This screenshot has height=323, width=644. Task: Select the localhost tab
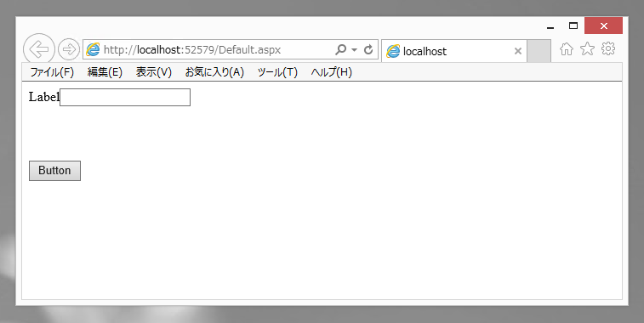(x=453, y=51)
